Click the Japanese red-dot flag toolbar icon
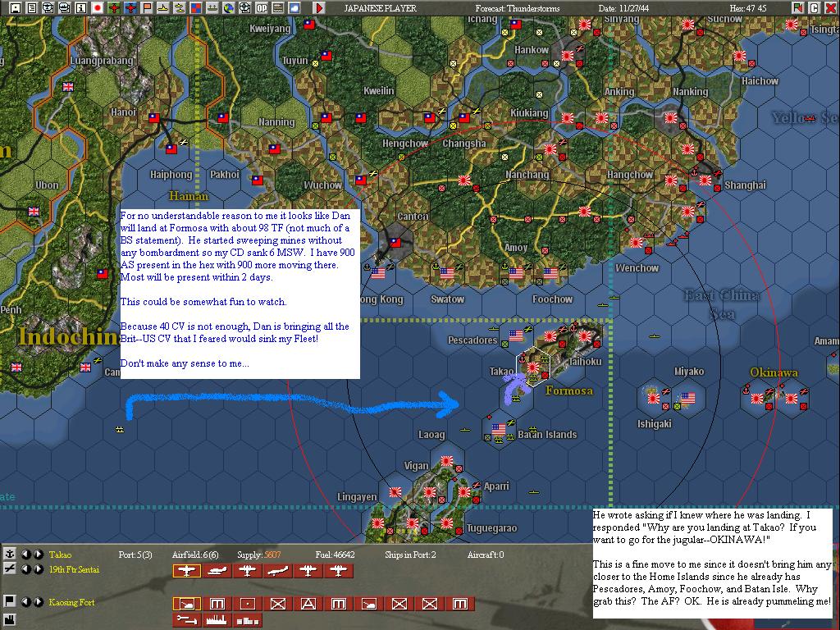 tap(98, 8)
